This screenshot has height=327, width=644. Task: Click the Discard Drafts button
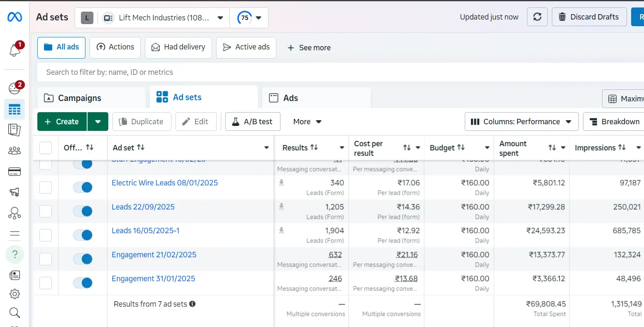coord(589,17)
